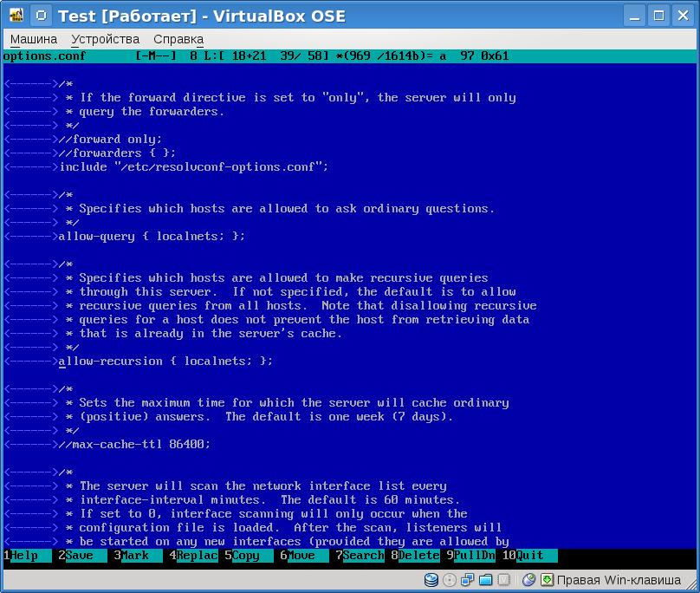
Task: Click the shared folders status icon
Action: click(485, 580)
